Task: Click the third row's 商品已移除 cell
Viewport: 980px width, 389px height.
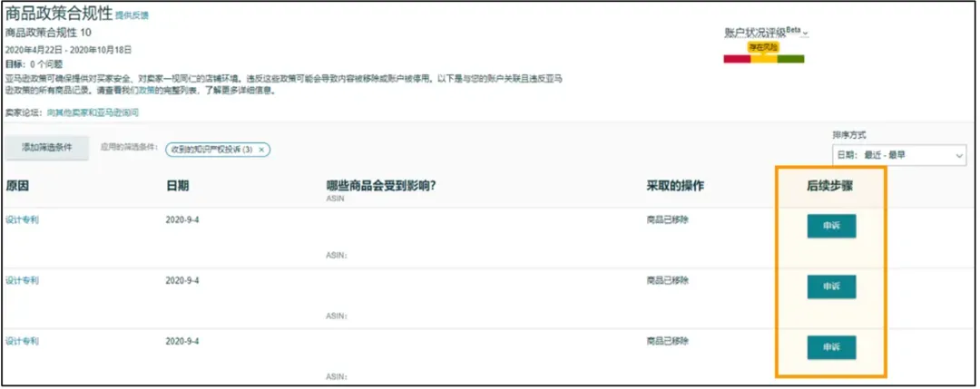Action: pyautogui.click(x=668, y=341)
